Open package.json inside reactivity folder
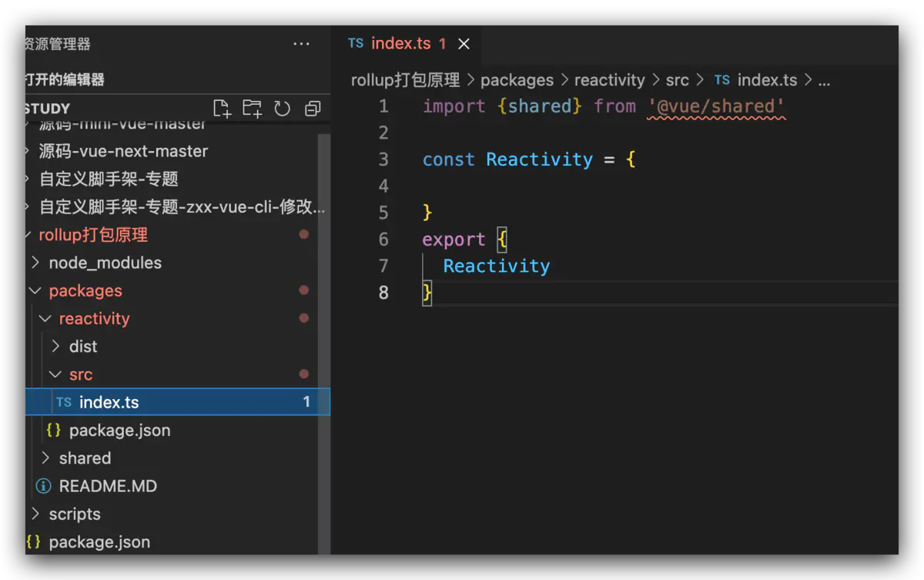The image size is (924, 580). [x=119, y=431]
